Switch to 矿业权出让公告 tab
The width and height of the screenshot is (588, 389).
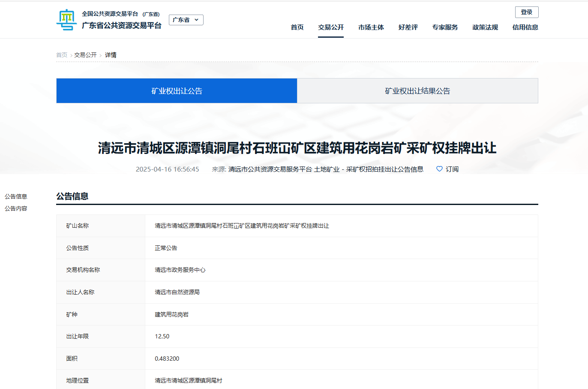pos(177,91)
